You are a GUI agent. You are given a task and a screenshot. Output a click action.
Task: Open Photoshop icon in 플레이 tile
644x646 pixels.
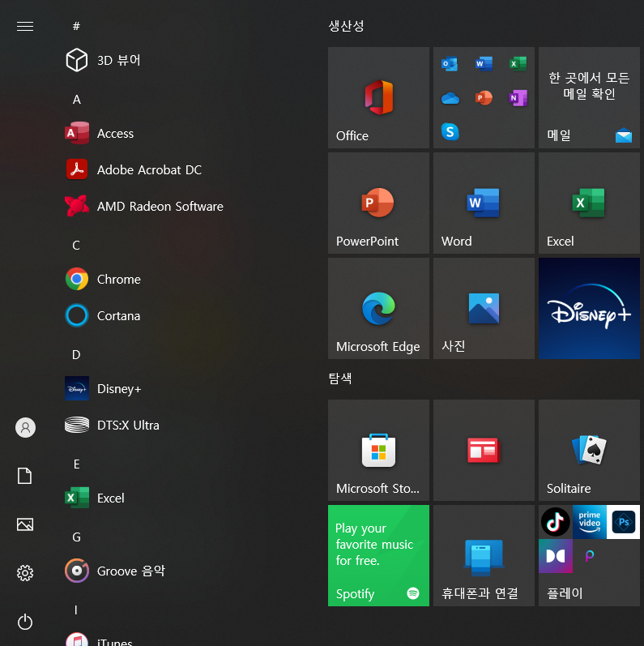(x=624, y=522)
